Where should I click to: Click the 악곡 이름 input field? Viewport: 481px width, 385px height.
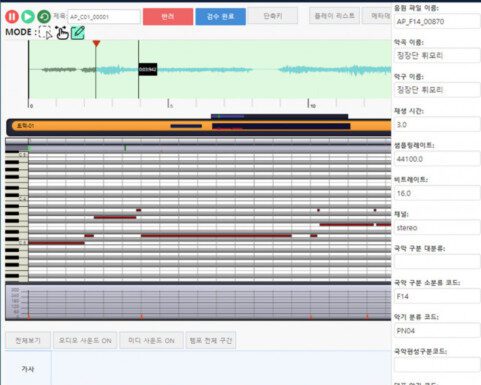click(437, 56)
